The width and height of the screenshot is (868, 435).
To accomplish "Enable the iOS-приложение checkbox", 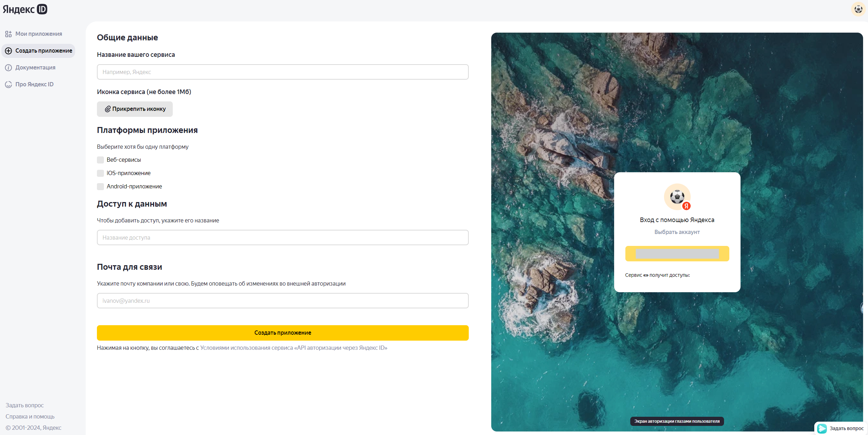I will [x=100, y=173].
